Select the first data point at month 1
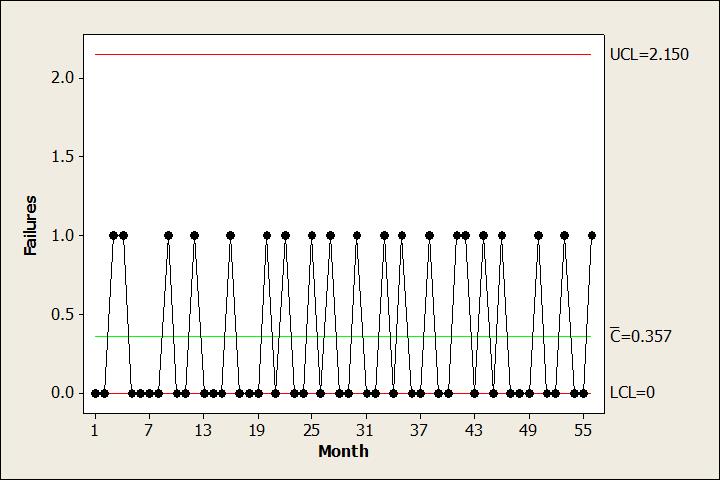This screenshot has width=720, height=480. pos(95,393)
